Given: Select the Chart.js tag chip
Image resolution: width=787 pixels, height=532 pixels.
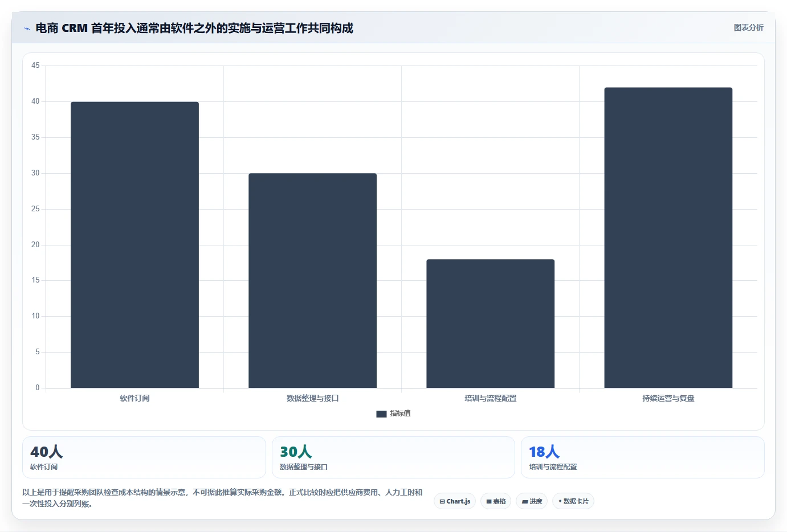Looking at the screenshot, I should (455, 501).
